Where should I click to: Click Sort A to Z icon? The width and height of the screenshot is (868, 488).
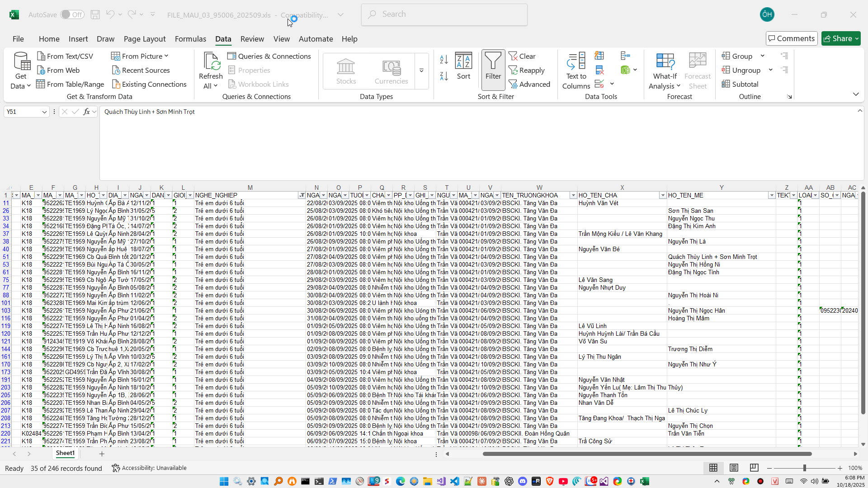pos(444,59)
